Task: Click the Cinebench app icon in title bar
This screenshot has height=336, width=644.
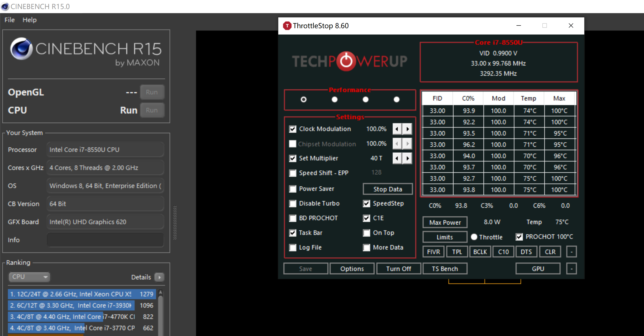Action: [5, 7]
